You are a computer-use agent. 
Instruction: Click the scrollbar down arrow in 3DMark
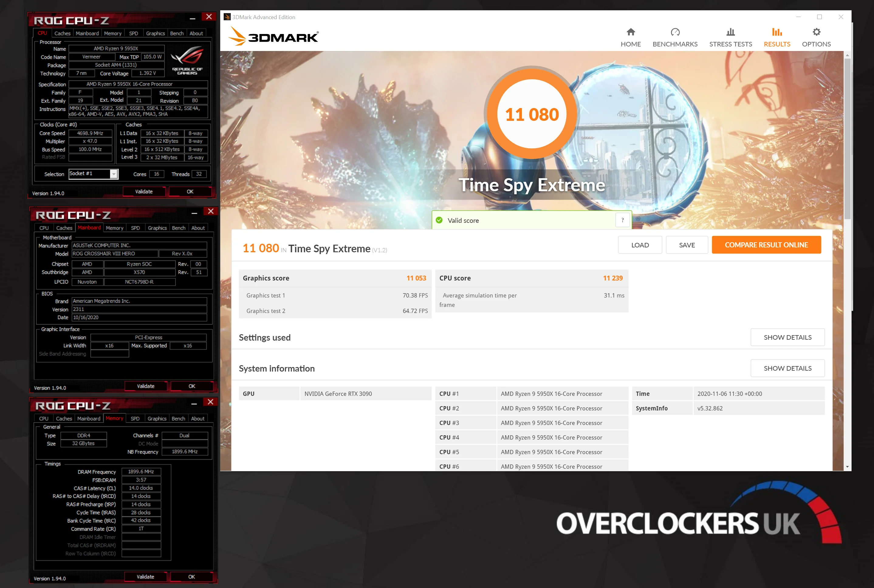coord(847,467)
